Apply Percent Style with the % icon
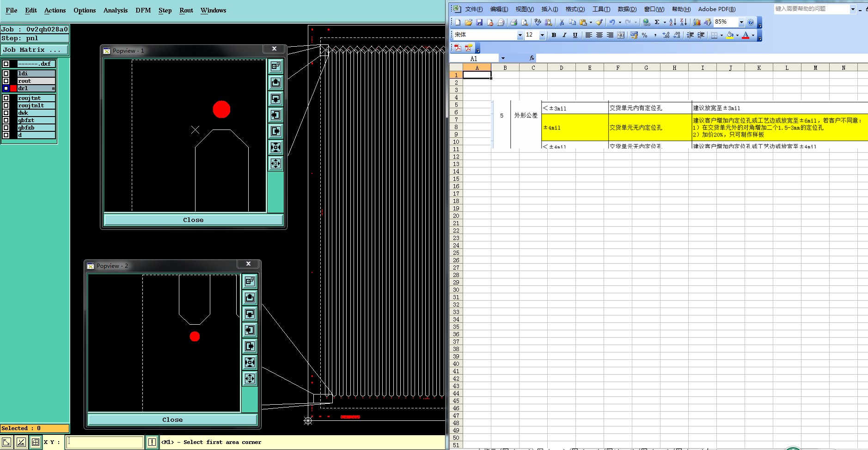Screen dimensions: 868x450 coord(644,35)
